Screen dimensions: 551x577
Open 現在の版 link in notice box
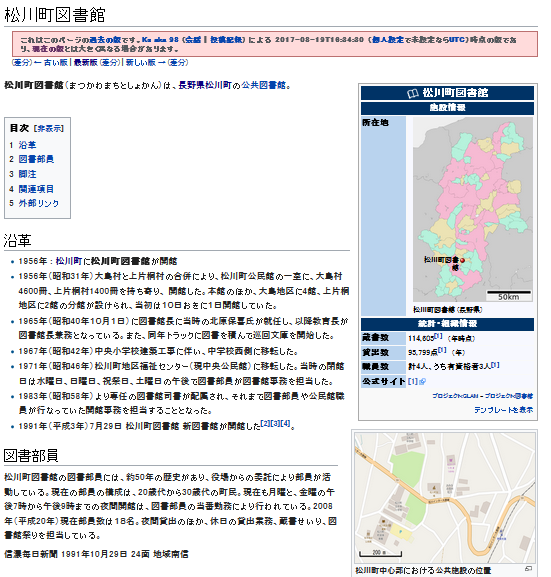47,49
